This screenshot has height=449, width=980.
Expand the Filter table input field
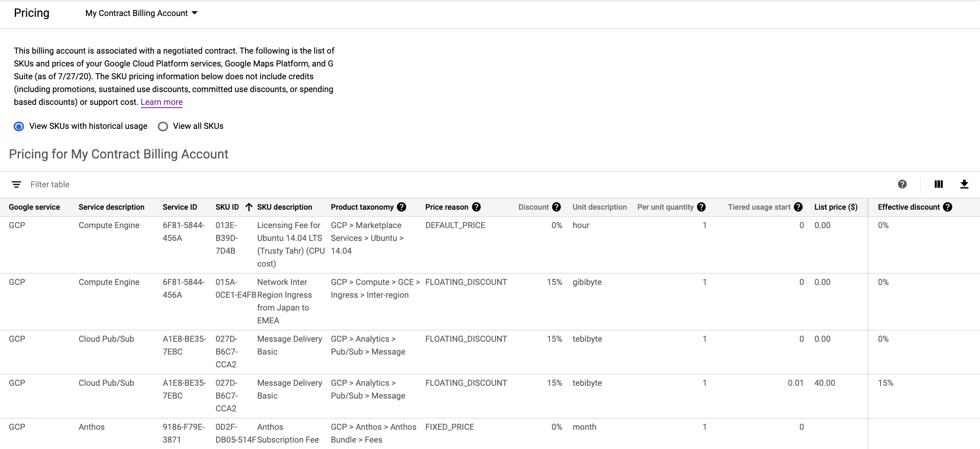pyautogui.click(x=50, y=184)
